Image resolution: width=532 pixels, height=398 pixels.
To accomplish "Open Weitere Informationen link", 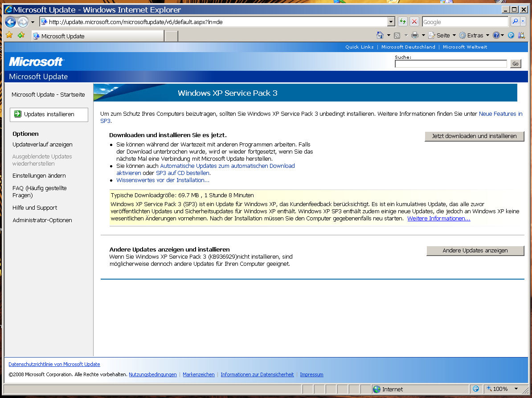I will [439, 218].
